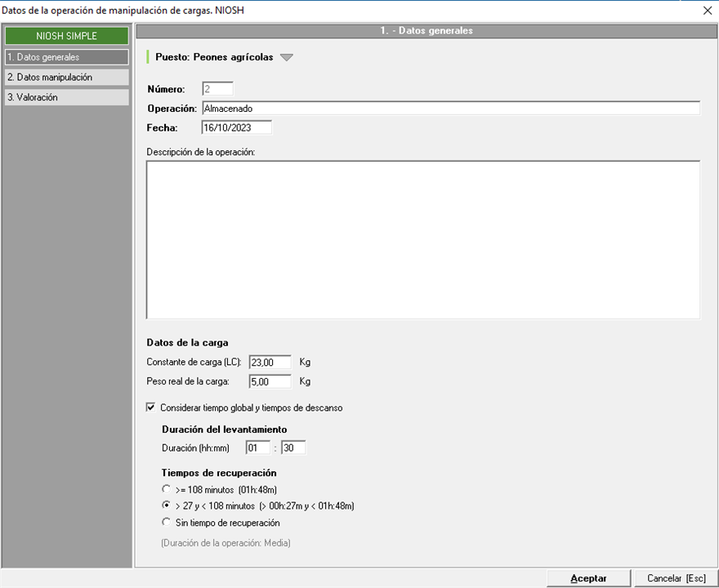
Task: Choose Sin tiempo de recuperación option
Action: point(167,523)
